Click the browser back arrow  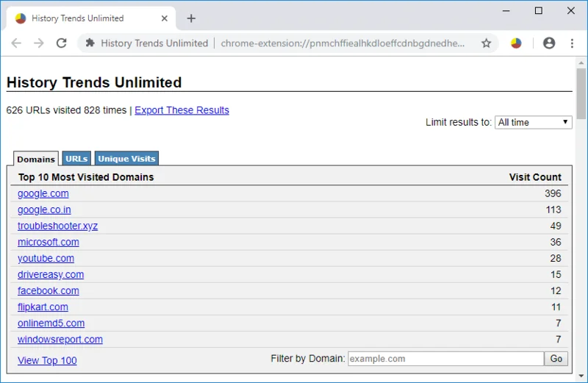pyautogui.click(x=16, y=43)
